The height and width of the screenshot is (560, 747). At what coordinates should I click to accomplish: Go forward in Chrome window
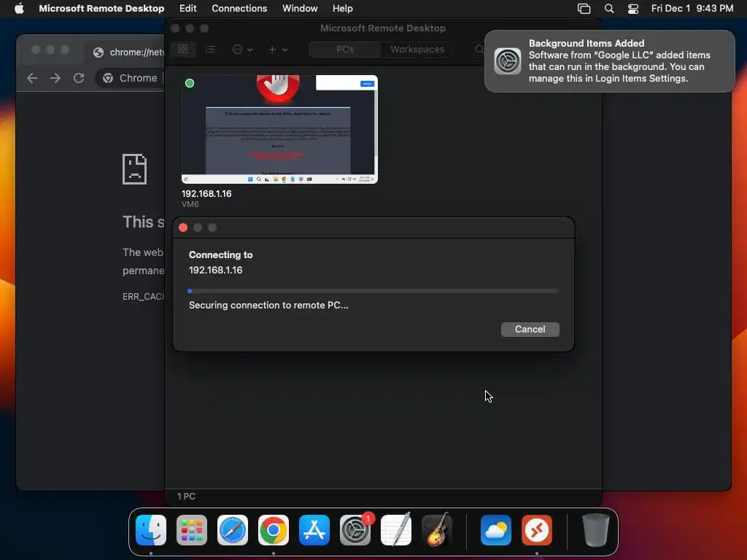(x=55, y=78)
